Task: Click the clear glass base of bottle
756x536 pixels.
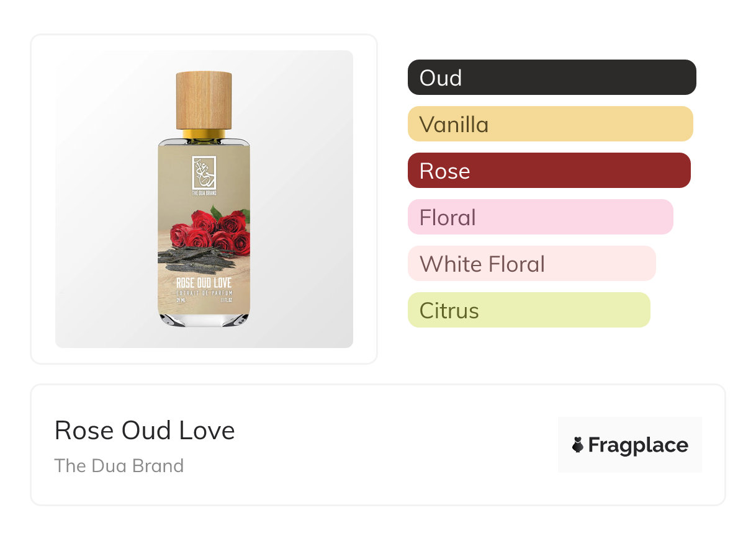Action: (x=204, y=319)
